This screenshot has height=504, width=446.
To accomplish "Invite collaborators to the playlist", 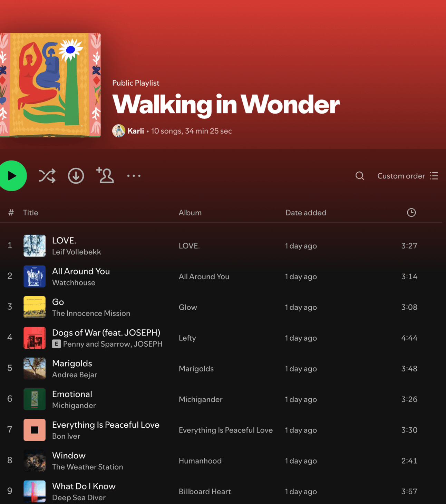I will coord(105,175).
